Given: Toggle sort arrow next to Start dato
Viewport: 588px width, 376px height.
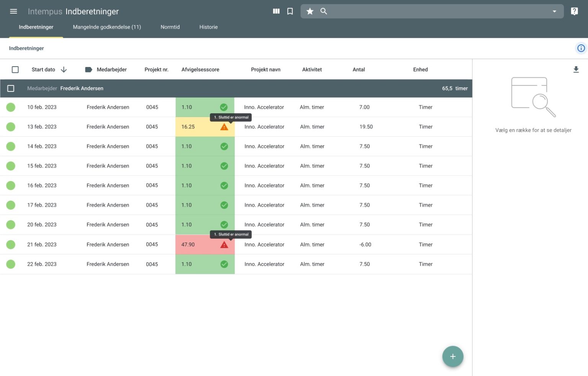Looking at the screenshot, I should click(x=64, y=70).
